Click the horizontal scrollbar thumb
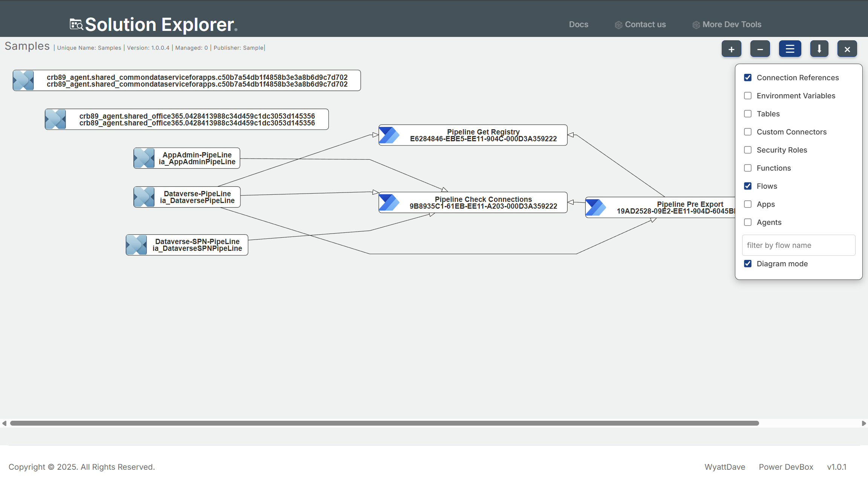This screenshot has width=868, height=478. click(x=384, y=423)
